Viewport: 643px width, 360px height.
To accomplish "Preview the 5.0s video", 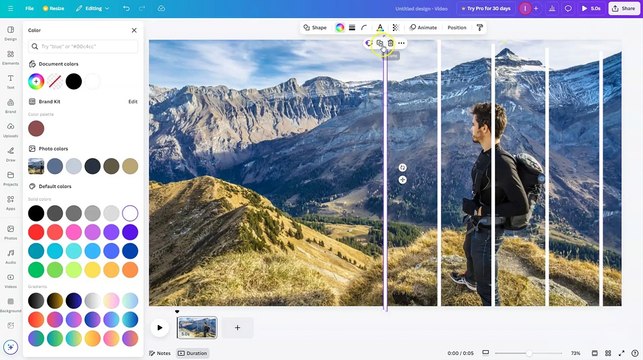I will coord(591,8).
